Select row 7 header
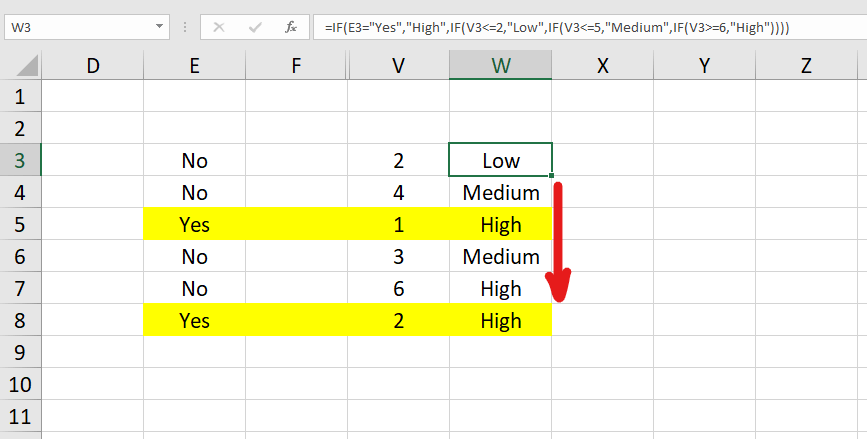 tap(20, 289)
